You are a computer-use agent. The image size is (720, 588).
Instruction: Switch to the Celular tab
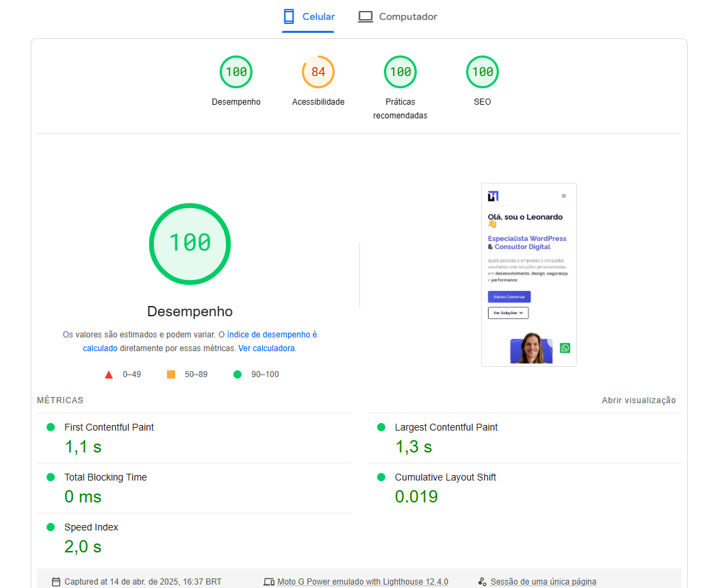[x=309, y=17]
